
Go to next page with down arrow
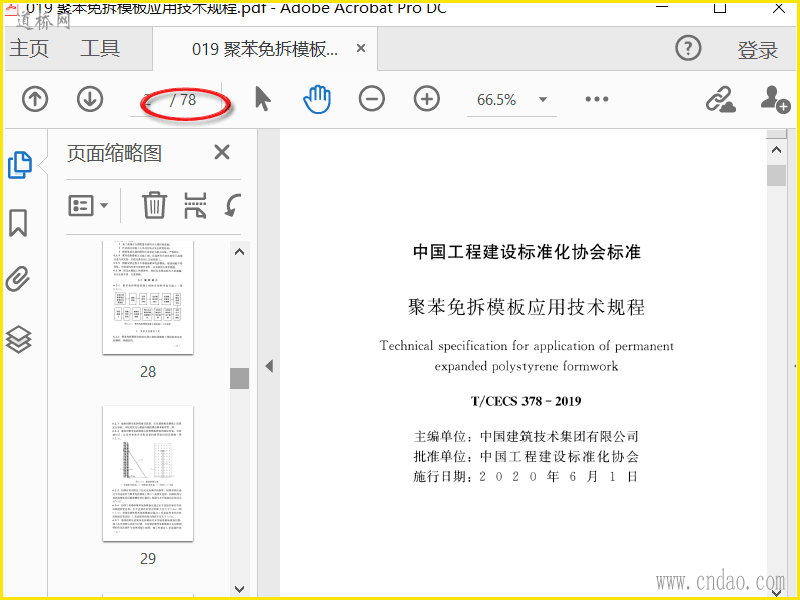tap(90, 99)
